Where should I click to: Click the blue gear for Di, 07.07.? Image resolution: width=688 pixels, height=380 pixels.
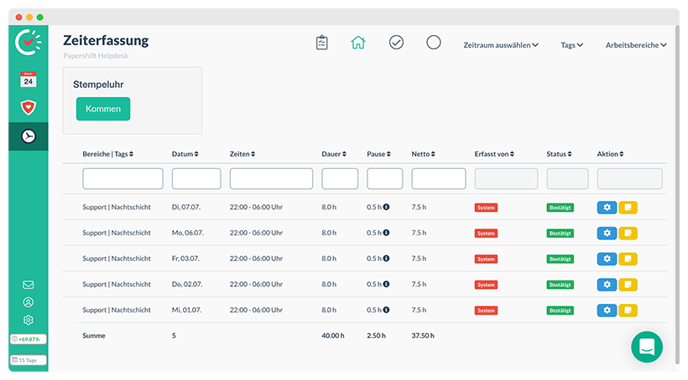click(x=607, y=207)
